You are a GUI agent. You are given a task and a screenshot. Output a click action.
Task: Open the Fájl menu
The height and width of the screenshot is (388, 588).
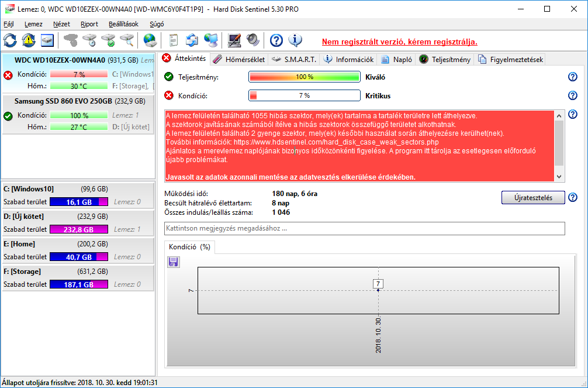pos(9,24)
